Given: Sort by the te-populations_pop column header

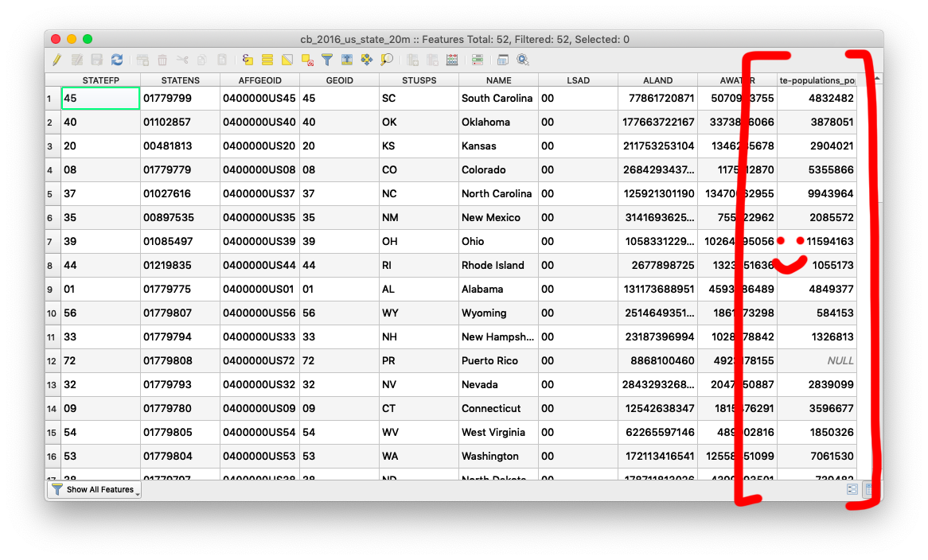Looking at the screenshot, I should 817,80.
